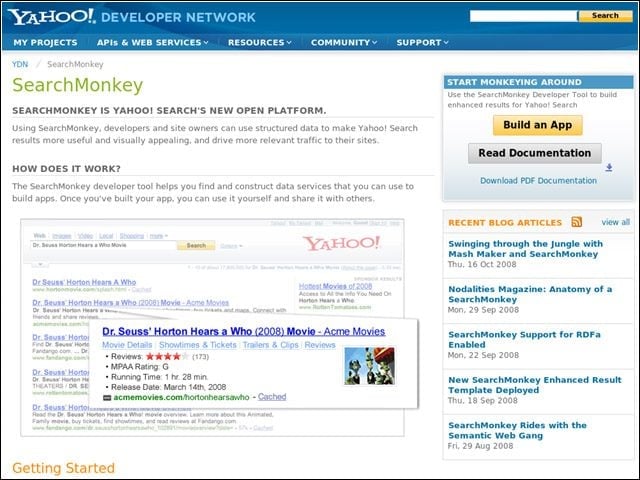
Task: Open New SearchMonkey Enhanced Result Template article
Action: [535, 384]
